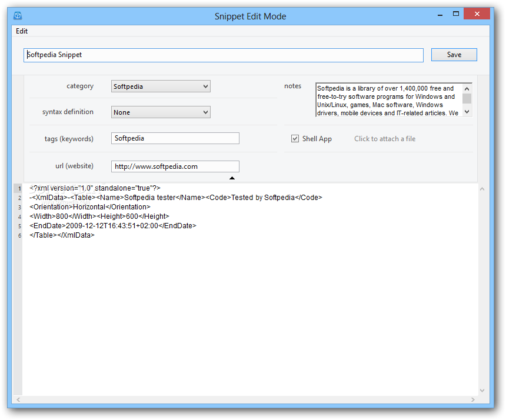The width and height of the screenshot is (506, 420).
Task: Click editor horizontal scrollbar right arrow
Action: click(x=473, y=399)
